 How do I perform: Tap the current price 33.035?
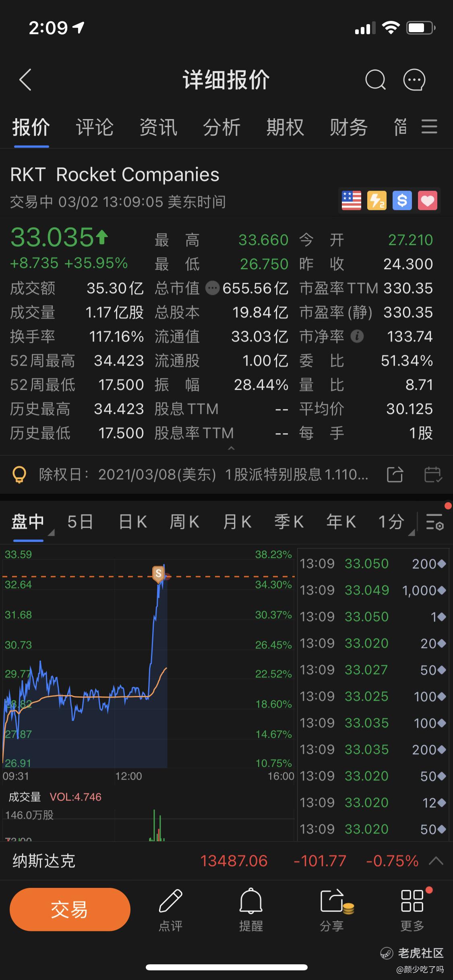[x=52, y=237]
